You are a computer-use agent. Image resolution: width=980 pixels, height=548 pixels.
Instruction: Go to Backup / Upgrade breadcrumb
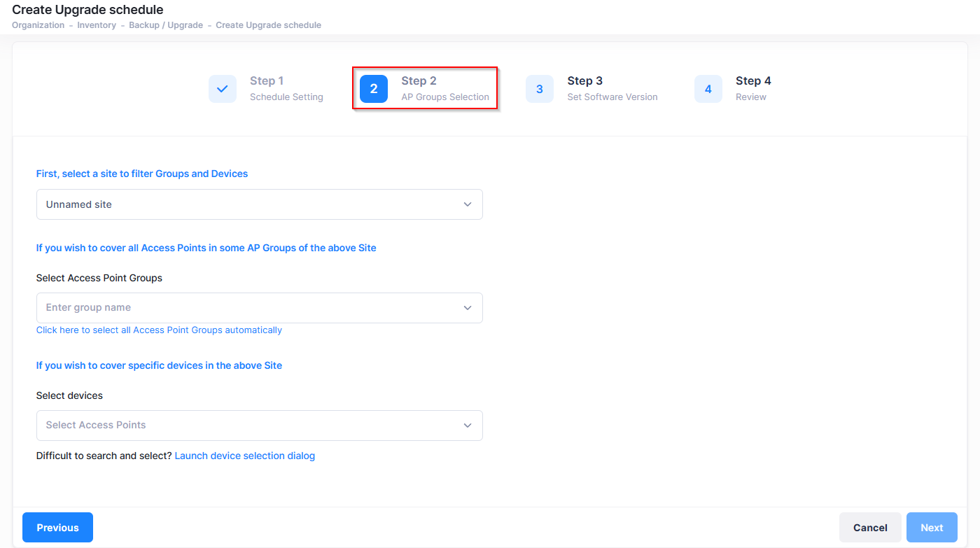pos(166,25)
